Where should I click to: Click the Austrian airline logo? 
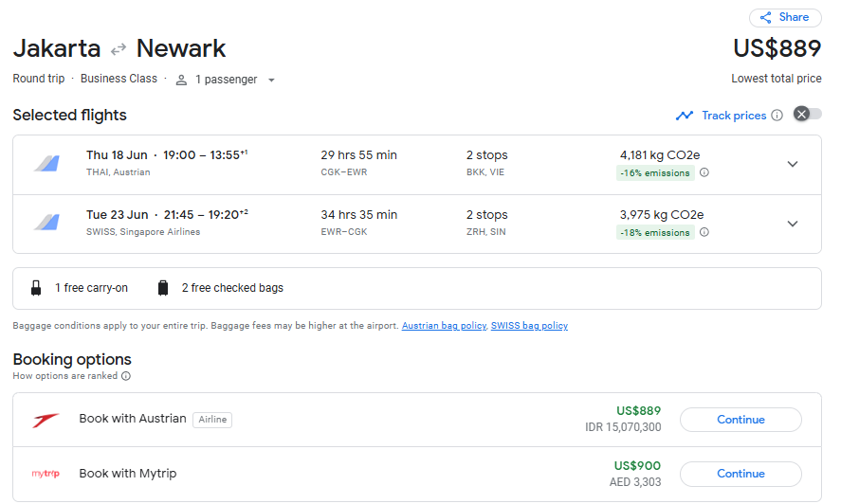[46, 420]
